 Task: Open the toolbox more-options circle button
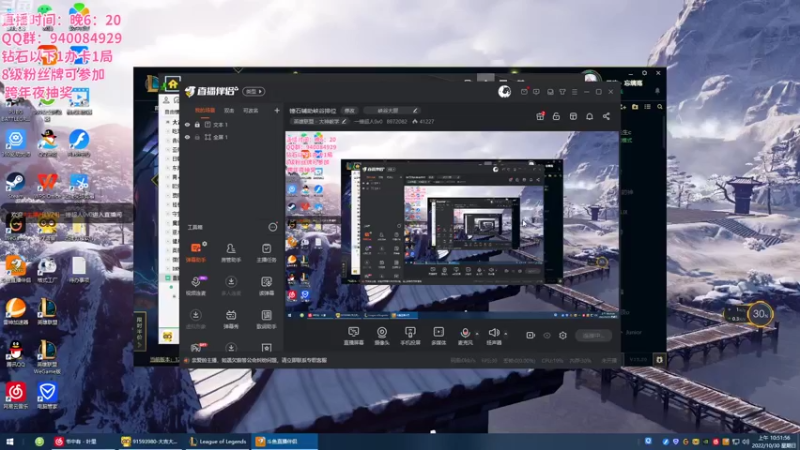pyautogui.click(x=272, y=227)
